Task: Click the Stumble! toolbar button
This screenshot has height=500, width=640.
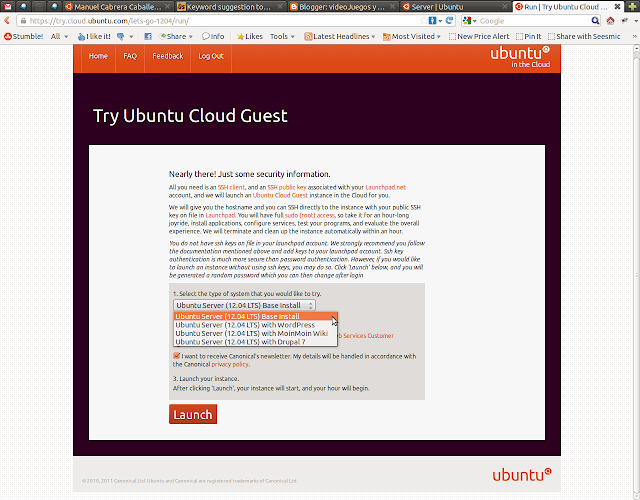Action: [x=24, y=36]
